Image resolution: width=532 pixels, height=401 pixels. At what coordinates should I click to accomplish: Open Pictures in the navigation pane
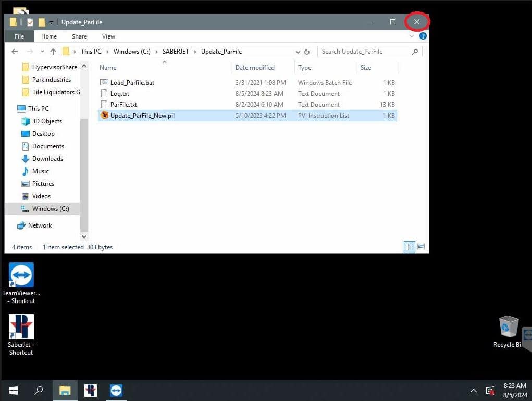(38, 184)
